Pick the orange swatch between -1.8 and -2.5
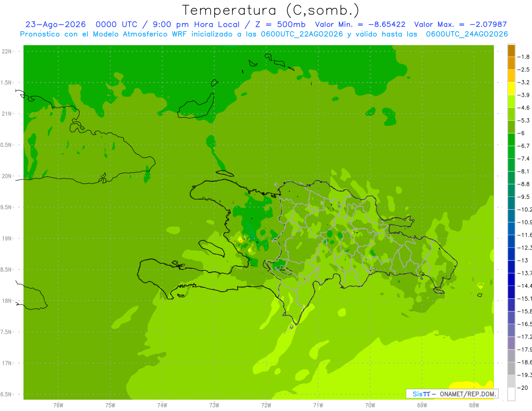This screenshot has height=411, width=532. (x=511, y=63)
